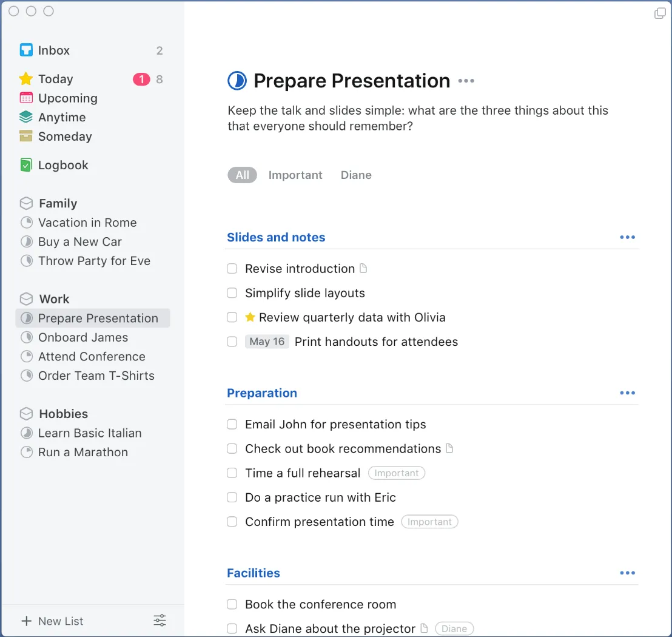
Task: Open new window icon at top right
Action: coord(660,13)
